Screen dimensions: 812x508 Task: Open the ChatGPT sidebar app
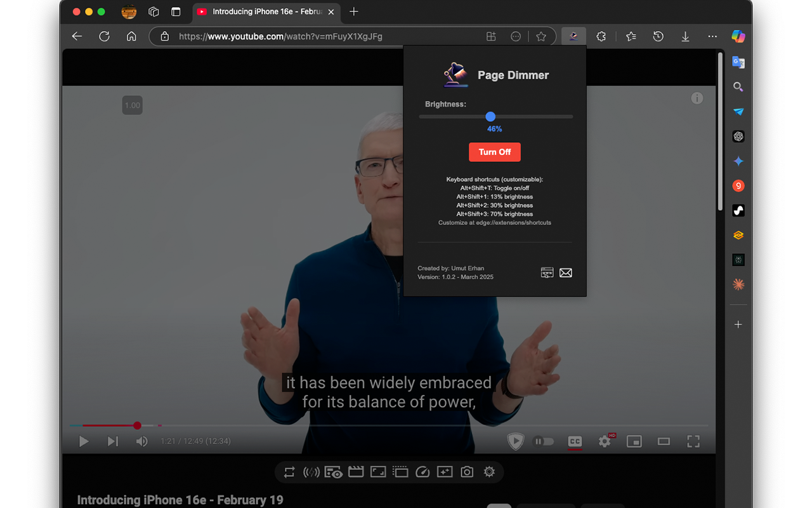tap(738, 137)
